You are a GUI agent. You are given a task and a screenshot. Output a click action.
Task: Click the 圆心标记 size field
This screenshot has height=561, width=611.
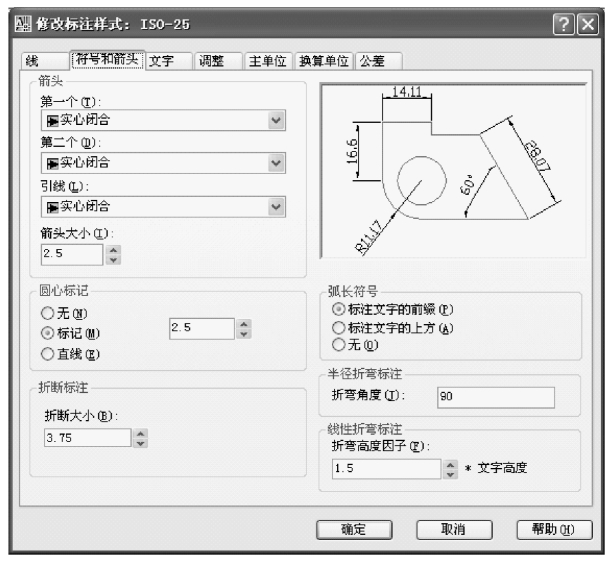click(202, 329)
